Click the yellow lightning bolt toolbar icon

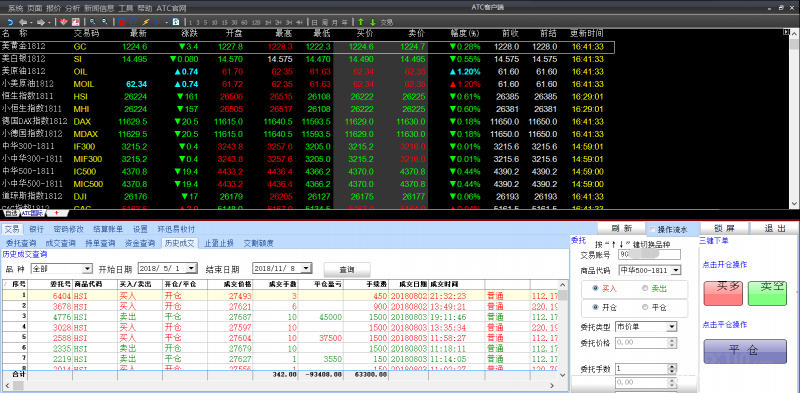[145, 22]
